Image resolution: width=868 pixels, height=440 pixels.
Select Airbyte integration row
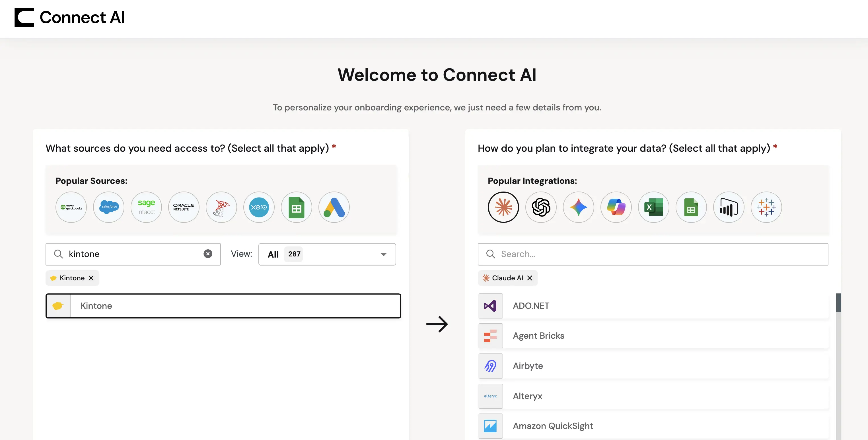[653, 365]
